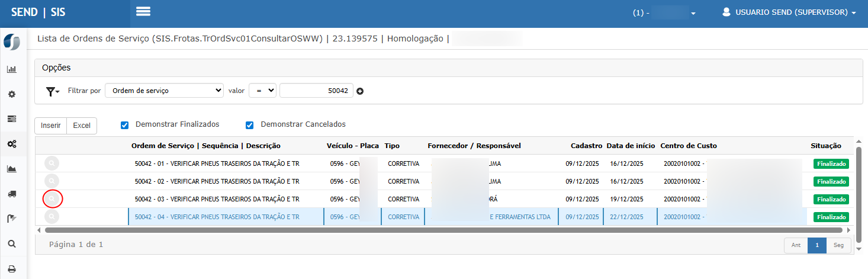Open the bar chart sidebar icon

[11, 69]
